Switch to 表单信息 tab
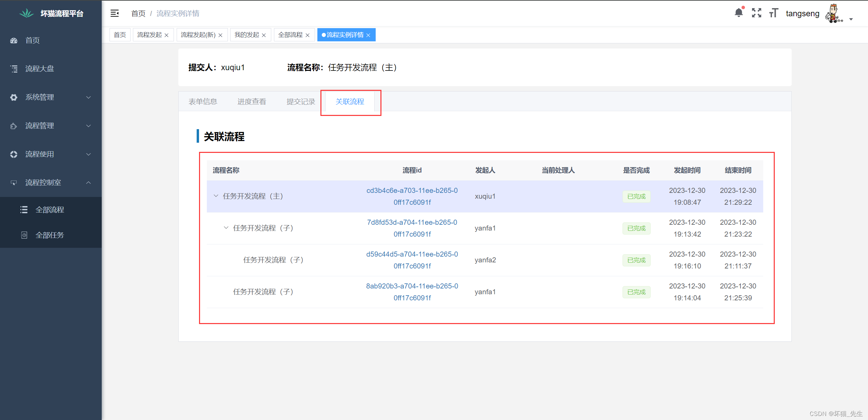This screenshot has width=868, height=420. pos(203,102)
